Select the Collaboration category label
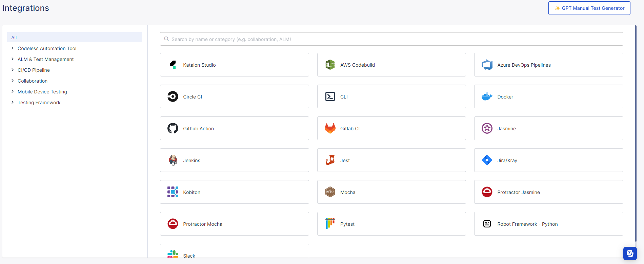 (x=33, y=81)
